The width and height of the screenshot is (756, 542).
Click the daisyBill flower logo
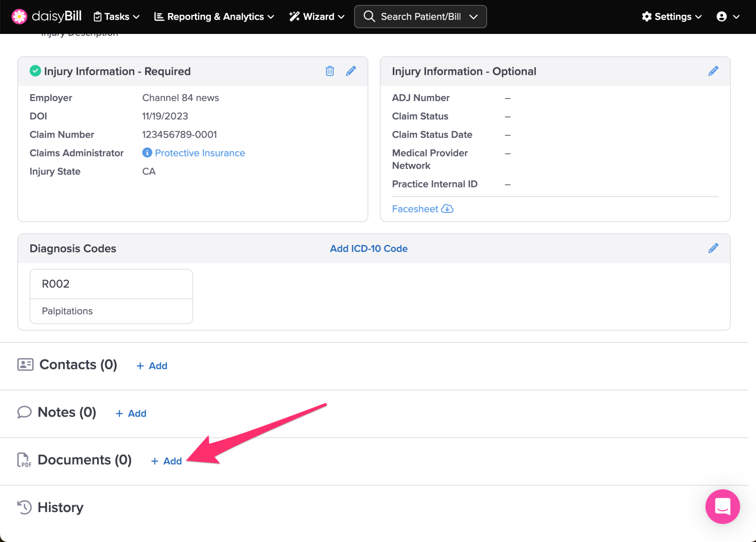(x=19, y=17)
